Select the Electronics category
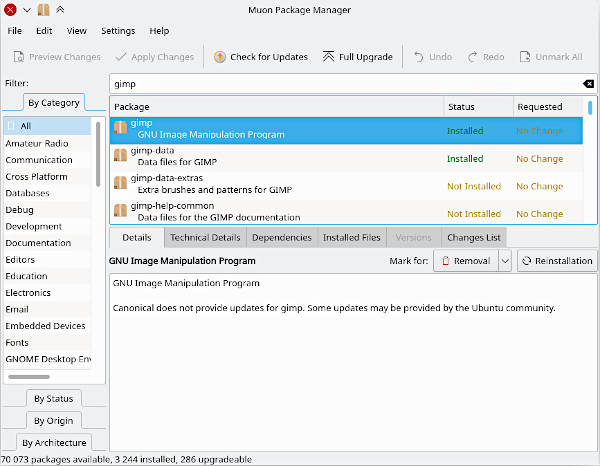600x466 pixels. click(x=47, y=293)
